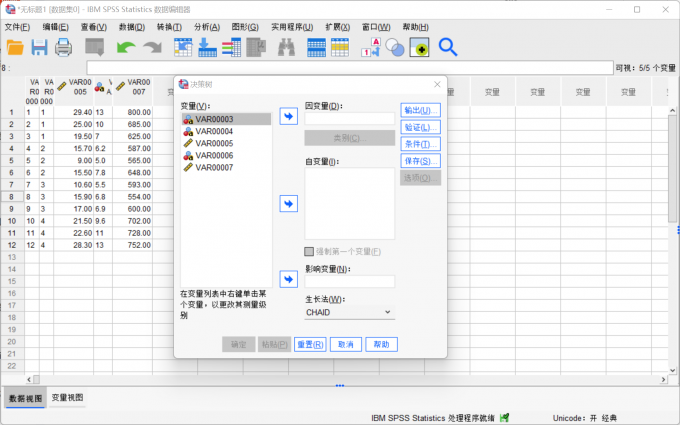Click the independent variables list box

pos(350,203)
